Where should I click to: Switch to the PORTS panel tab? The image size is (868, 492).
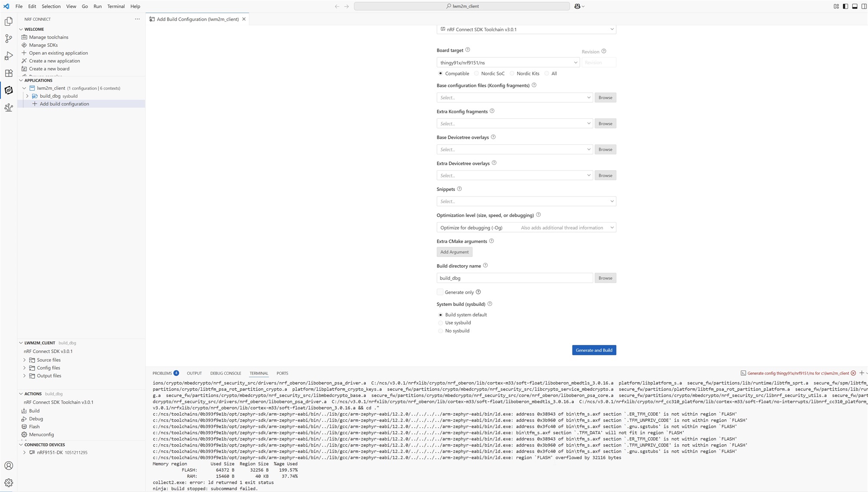(x=282, y=373)
